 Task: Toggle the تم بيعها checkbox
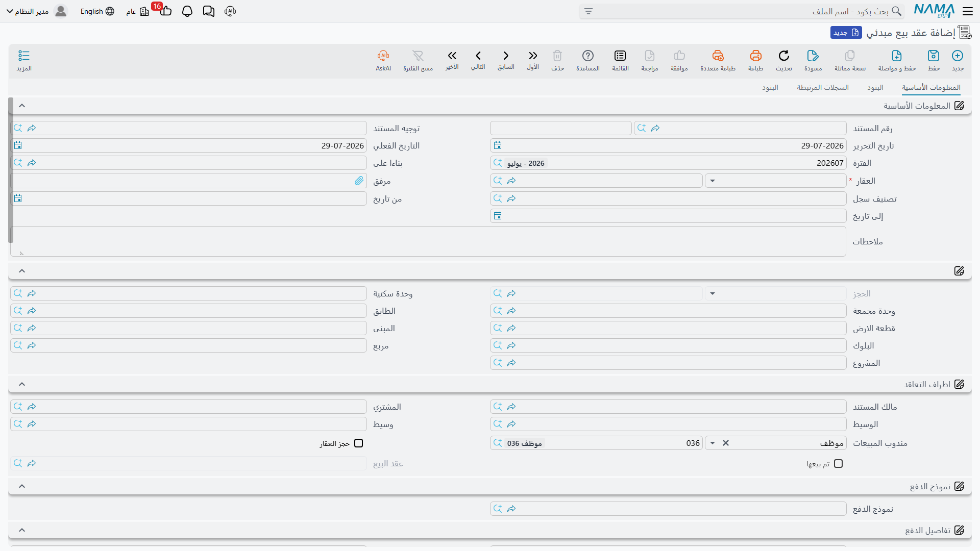pos(839,463)
